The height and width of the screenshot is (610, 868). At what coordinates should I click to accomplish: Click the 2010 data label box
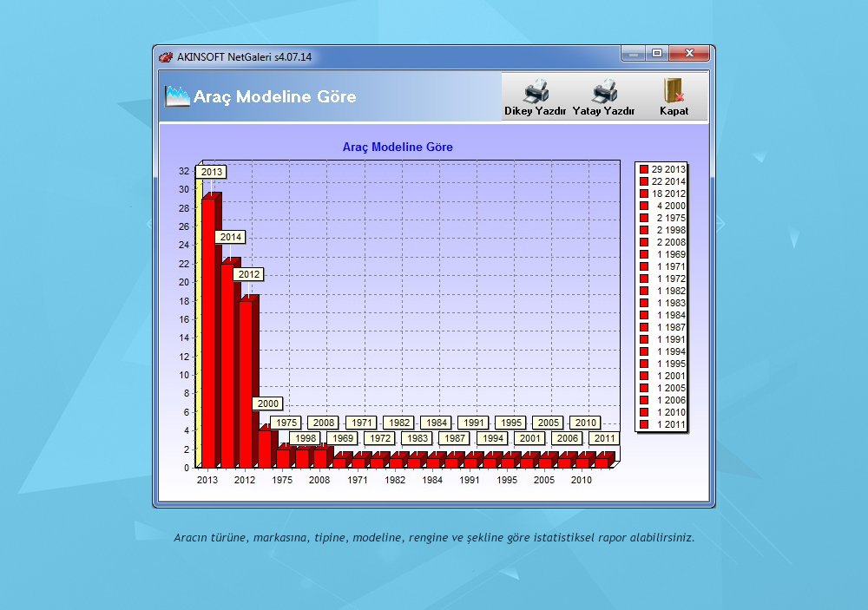point(586,423)
